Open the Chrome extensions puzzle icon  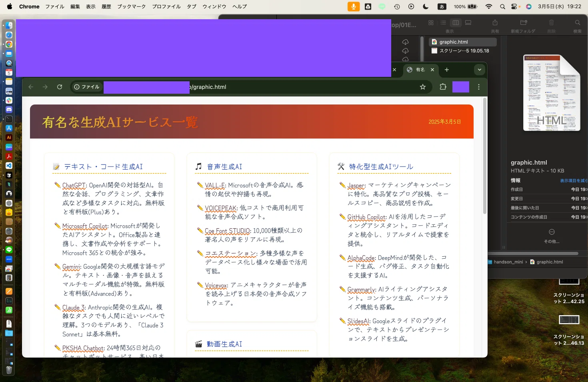pyautogui.click(x=443, y=87)
